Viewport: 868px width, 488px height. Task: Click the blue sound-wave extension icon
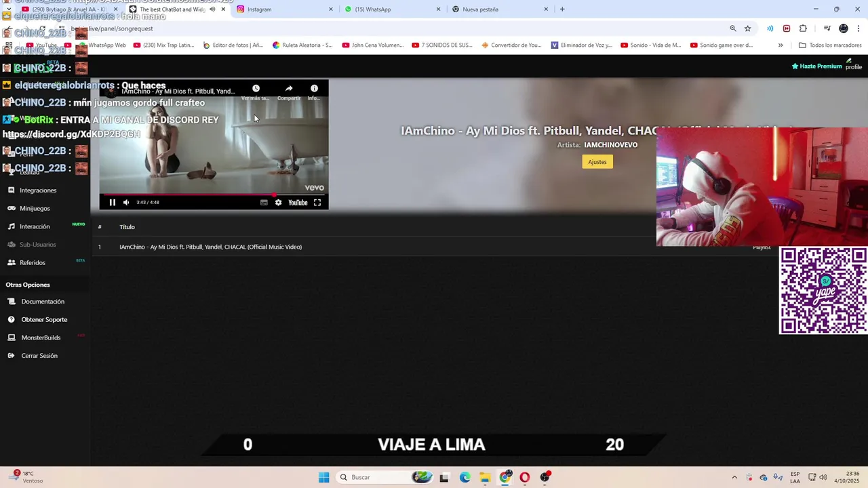click(x=770, y=28)
